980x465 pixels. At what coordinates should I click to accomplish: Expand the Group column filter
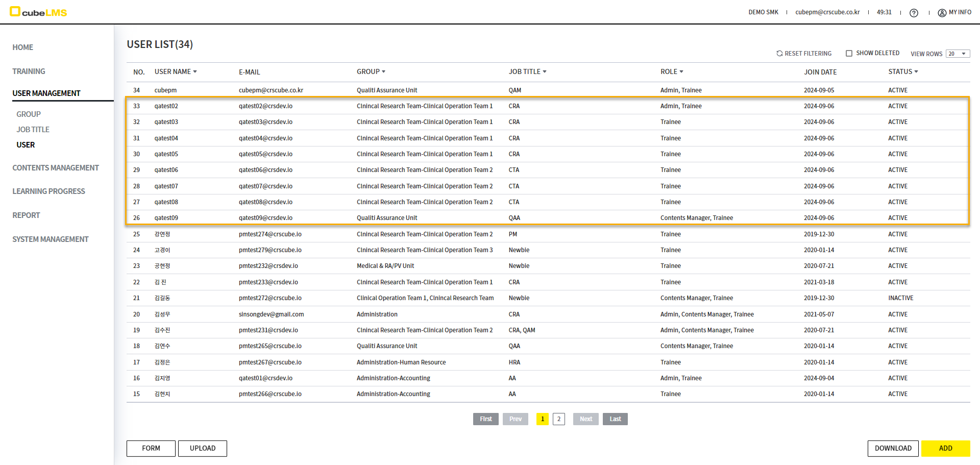383,72
